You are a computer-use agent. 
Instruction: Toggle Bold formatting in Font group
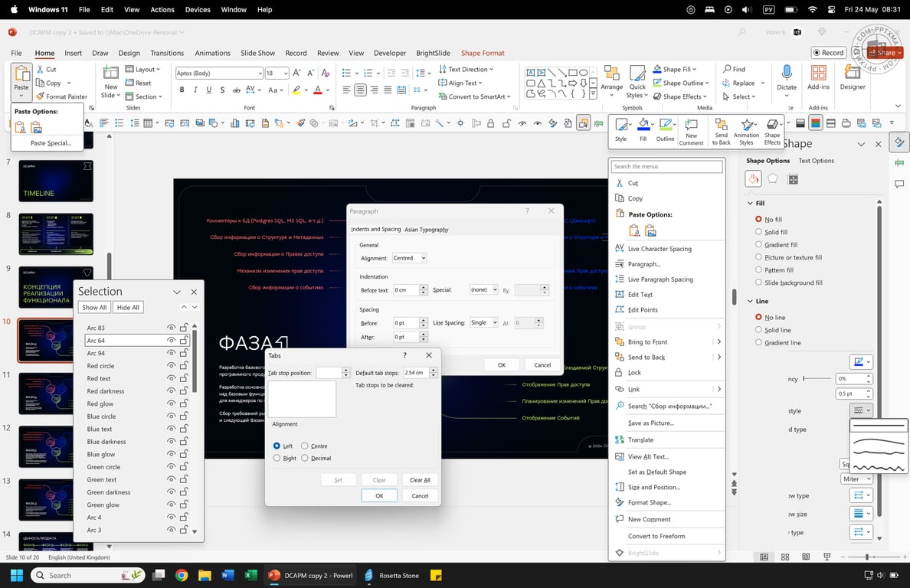[x=182, y=90]
